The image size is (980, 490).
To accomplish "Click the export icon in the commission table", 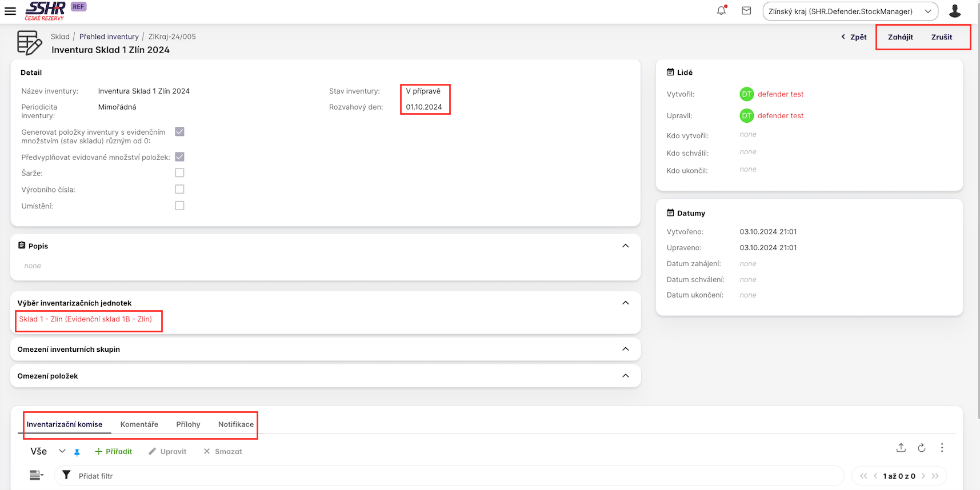I will pos(901,448).
